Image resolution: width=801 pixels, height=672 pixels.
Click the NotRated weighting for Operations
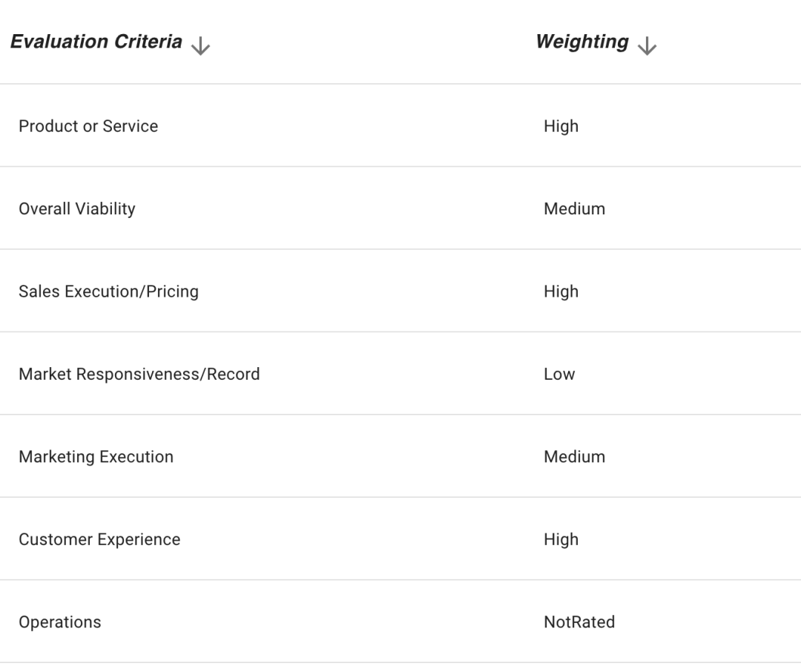click(579, 622)
